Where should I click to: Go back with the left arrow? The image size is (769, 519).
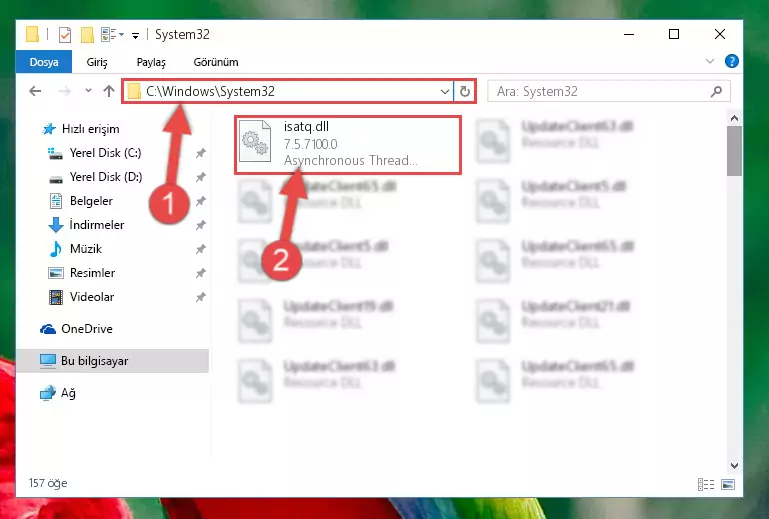tap(35, 91)
